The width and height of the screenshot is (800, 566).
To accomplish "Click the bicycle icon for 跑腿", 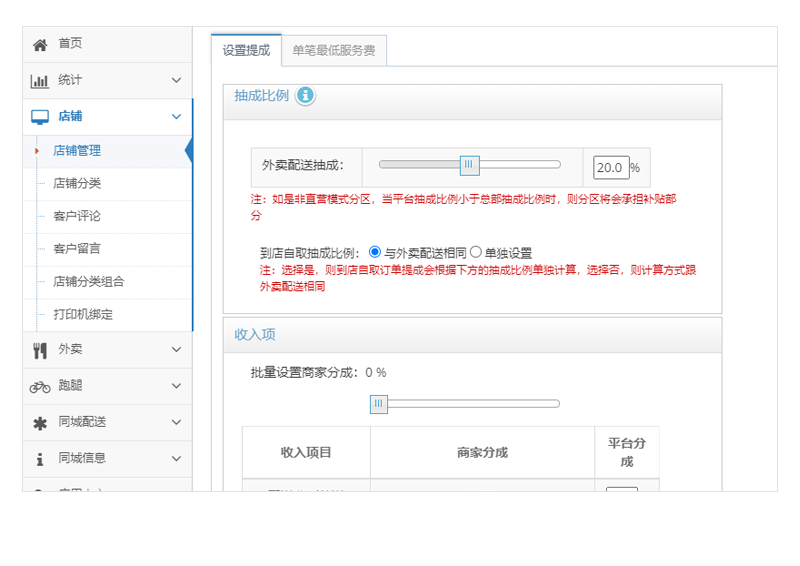I will click(x=40, y=387).
